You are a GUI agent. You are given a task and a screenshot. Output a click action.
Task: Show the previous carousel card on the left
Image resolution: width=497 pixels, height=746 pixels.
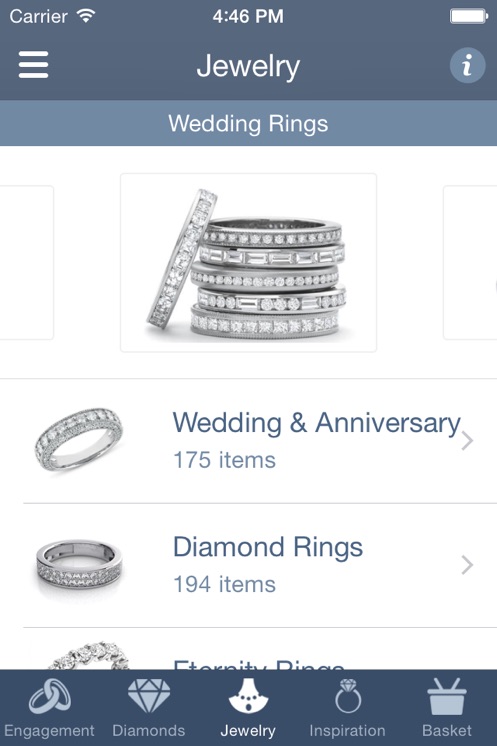(27, 263)
